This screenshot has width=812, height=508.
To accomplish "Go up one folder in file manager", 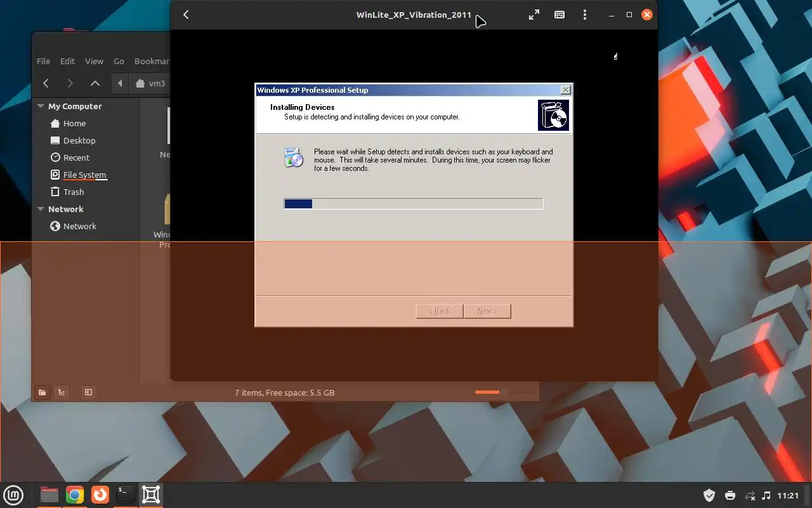I will pos(95,83).
